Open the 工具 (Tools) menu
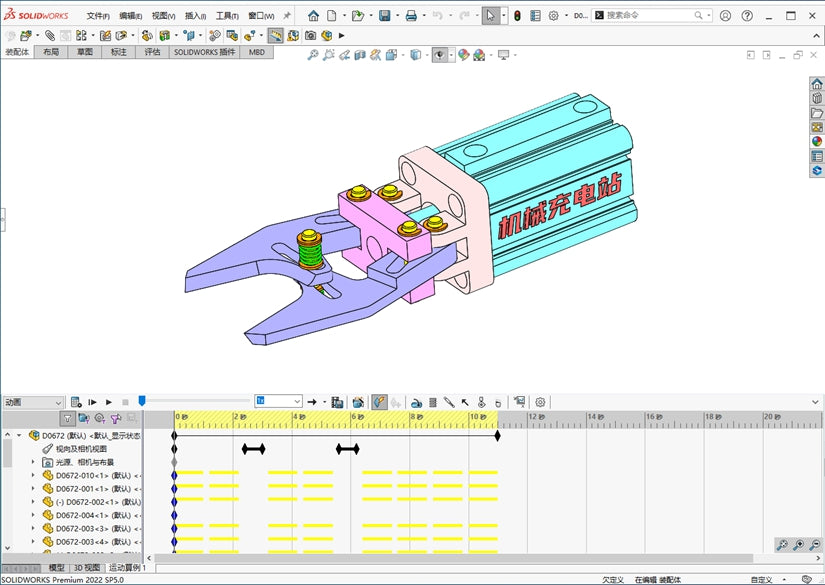 (x=227, y=16)
